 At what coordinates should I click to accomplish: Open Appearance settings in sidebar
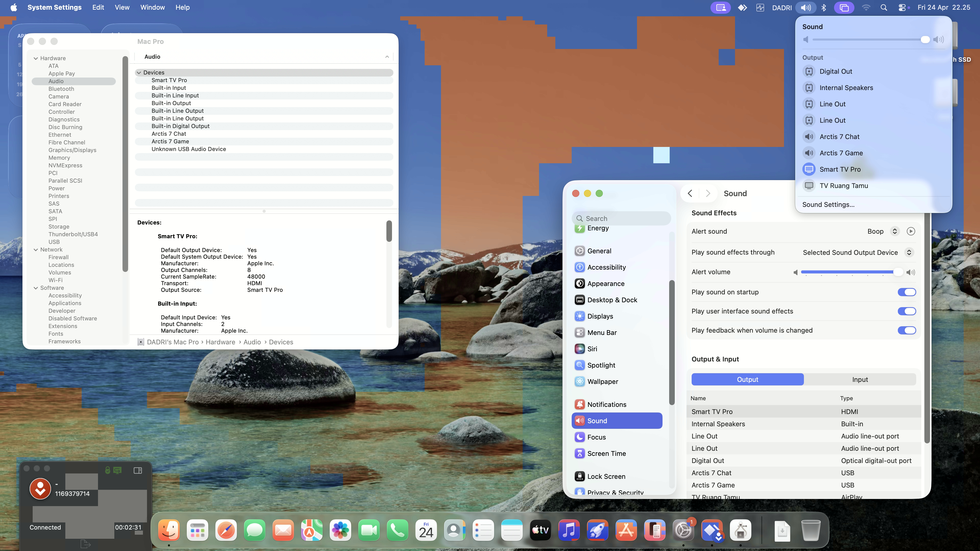point(617,284)
